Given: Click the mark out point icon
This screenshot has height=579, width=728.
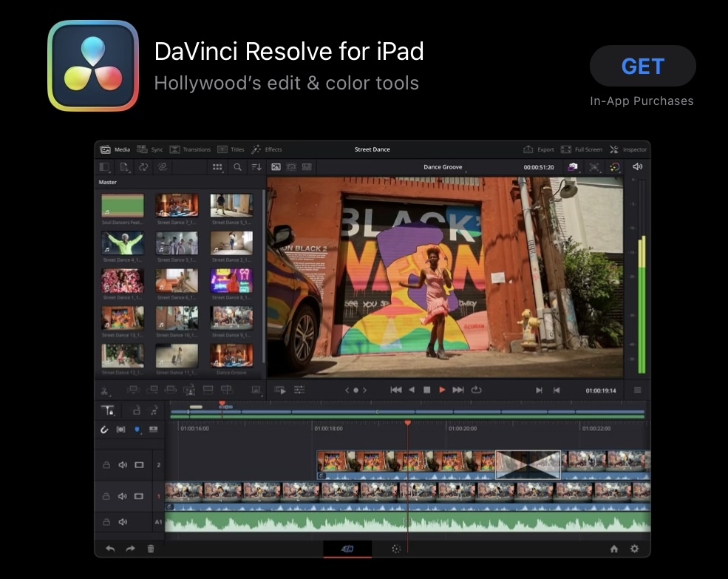Looking at the screenshot, I should [x=557, y=390].
